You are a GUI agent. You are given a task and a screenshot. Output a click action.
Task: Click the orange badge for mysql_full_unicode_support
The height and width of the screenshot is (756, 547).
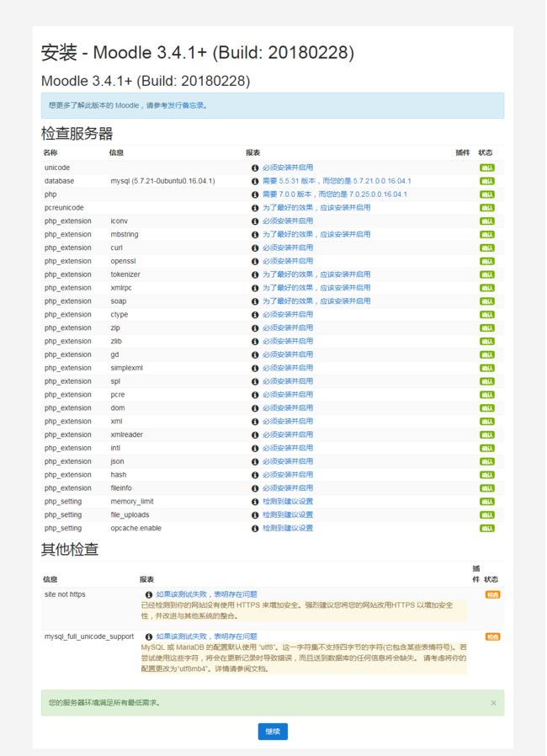tap(492, 637)
